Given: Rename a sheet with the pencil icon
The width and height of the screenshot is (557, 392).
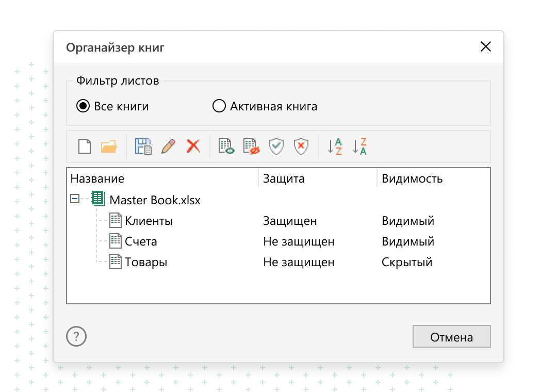Looking at the screenshot, I should coord(168,146).
